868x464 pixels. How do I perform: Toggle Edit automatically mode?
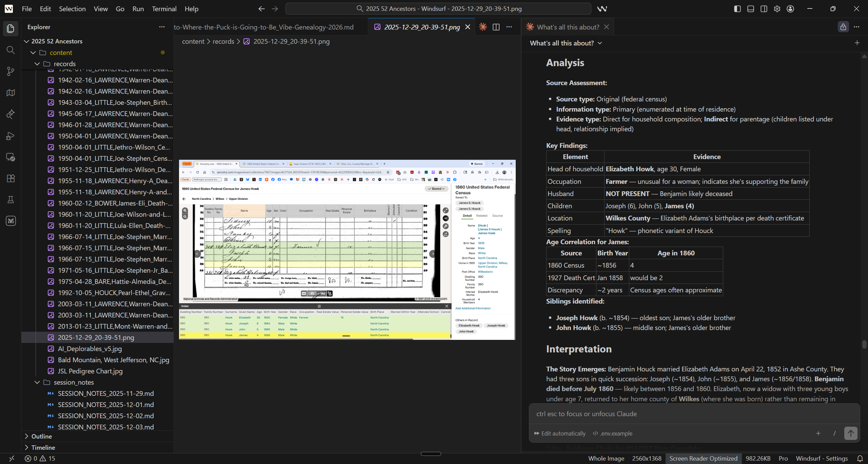(560, 433)
